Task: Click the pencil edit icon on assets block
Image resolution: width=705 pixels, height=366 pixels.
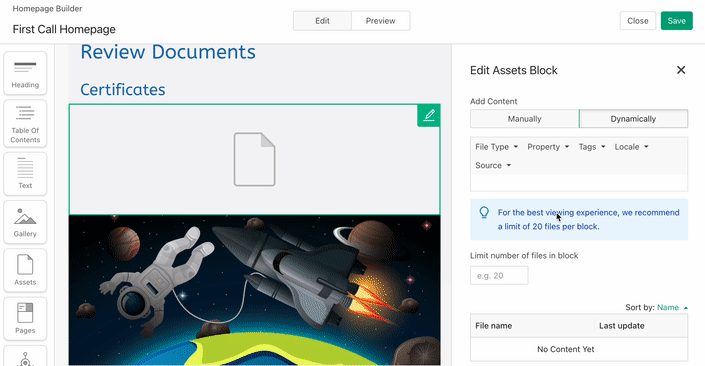Action: (428, 116)
